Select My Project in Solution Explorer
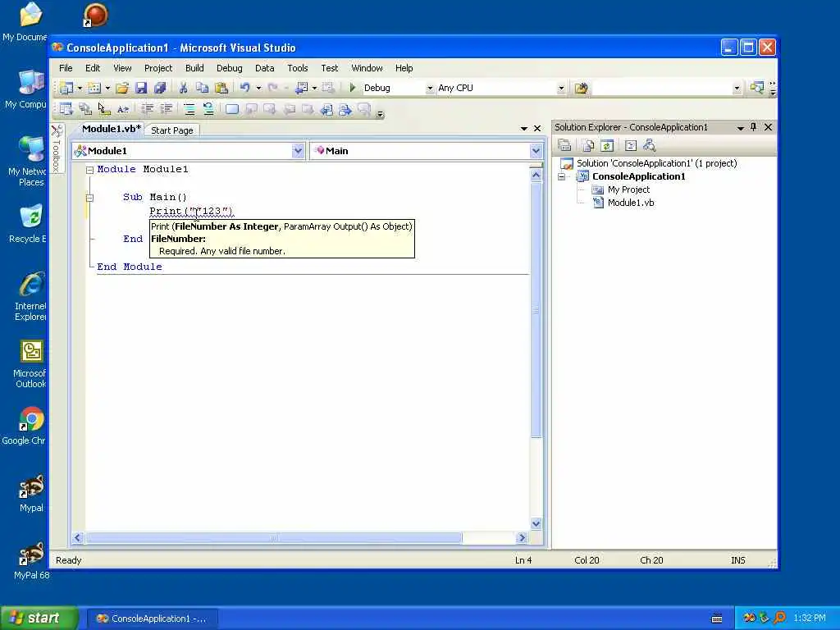 628,189
